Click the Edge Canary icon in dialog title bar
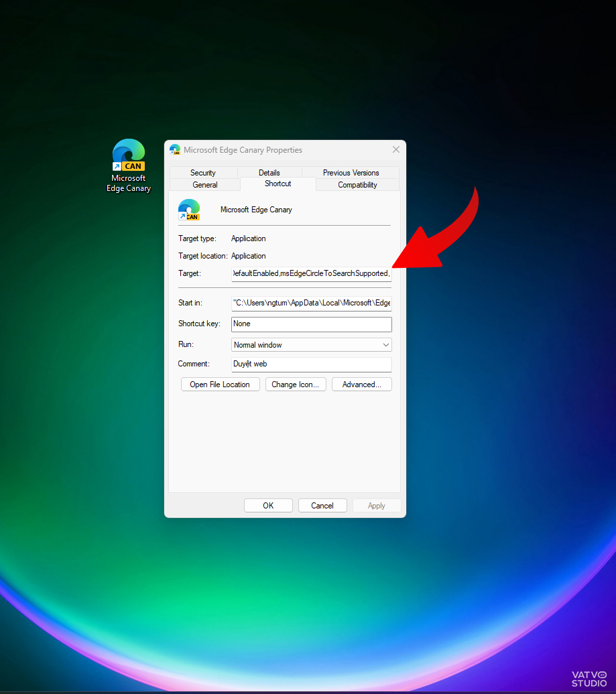Viewport: 616px width, 694px height. [x=175, y=149]
